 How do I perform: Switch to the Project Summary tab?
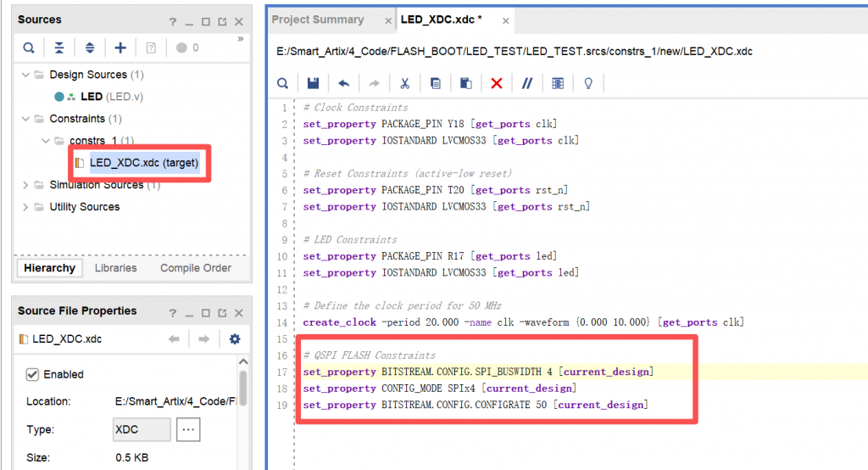317,20
